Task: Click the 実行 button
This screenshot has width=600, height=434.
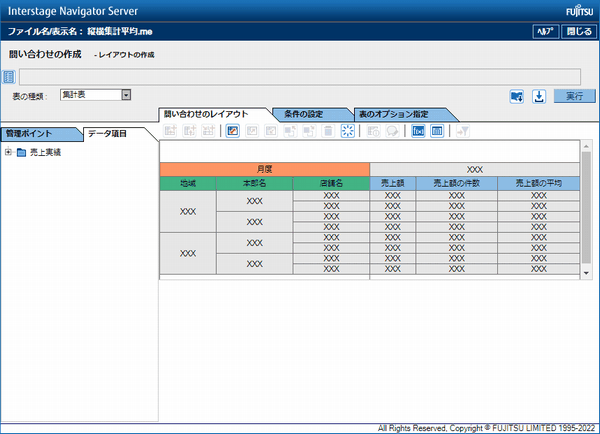Action: tap(575, 96)
